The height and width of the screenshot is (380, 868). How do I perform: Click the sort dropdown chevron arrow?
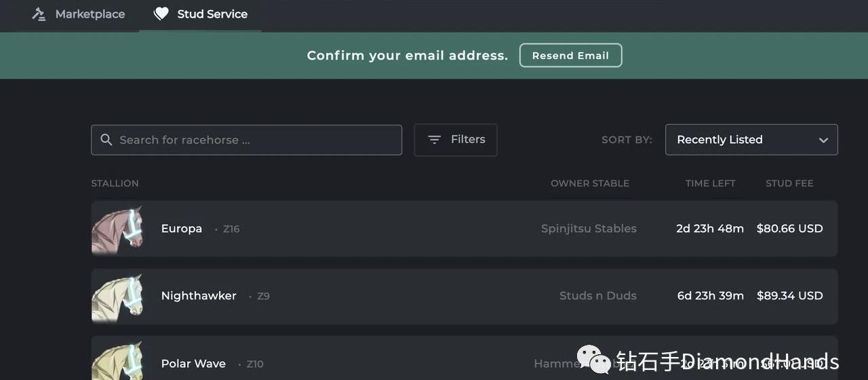823,140
